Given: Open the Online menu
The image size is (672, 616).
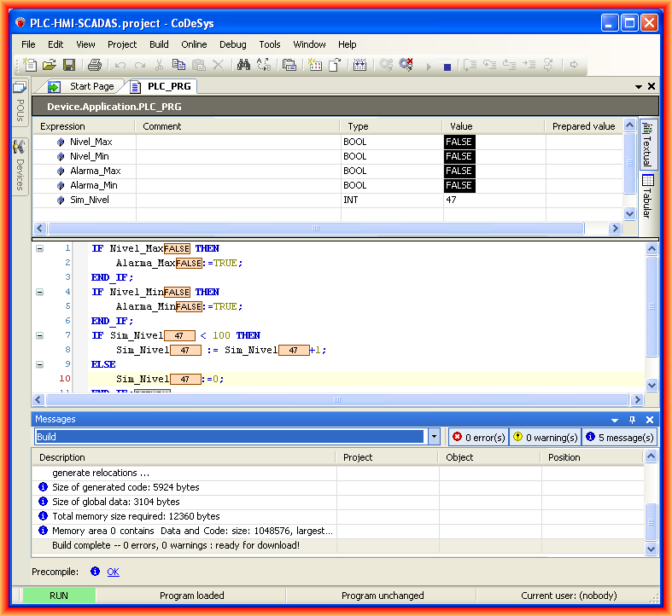Looking at the screenshot, I should point(194,44).
